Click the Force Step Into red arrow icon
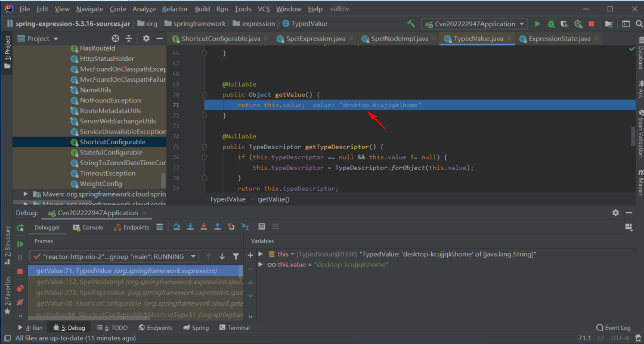Screen dimensions: 644x344 [204, 227]
